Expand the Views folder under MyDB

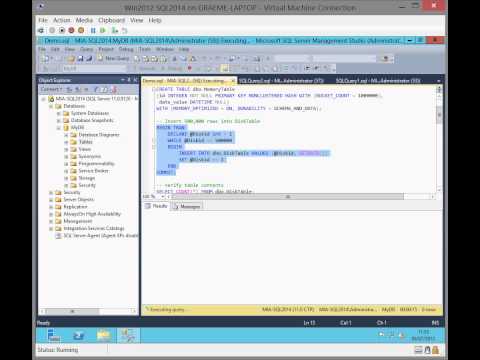[x=66, y=149]
